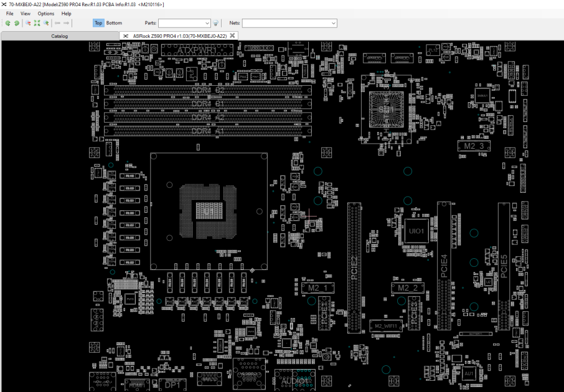Select the UIO1 chip on the board
The image size is (564, 392).
416,231
